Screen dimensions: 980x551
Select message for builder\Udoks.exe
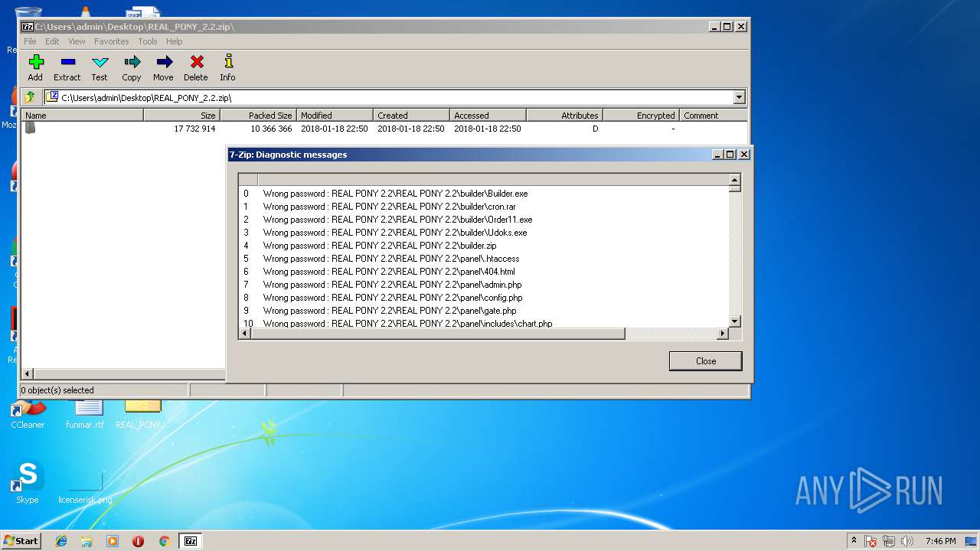click(484, 233)
